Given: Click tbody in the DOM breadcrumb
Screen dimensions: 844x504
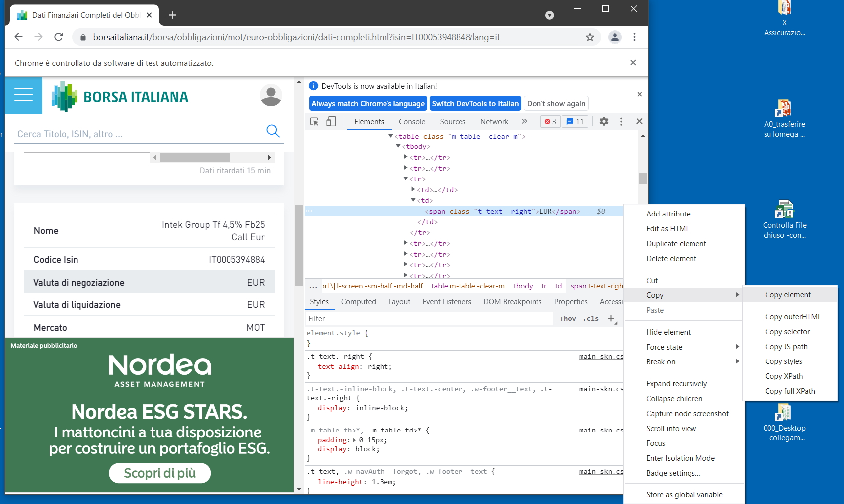Looking at the screenshot, I should (x=523, y=286).
